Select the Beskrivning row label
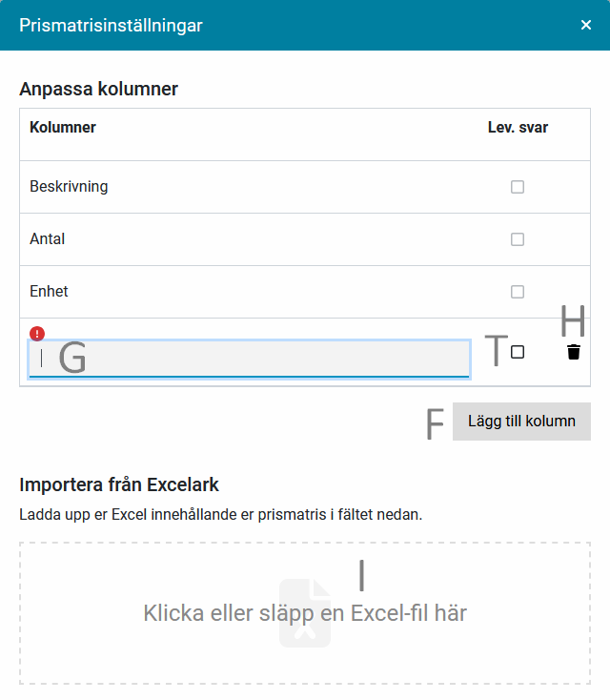The height and width of the screenshot is (700, 610). 69,187
